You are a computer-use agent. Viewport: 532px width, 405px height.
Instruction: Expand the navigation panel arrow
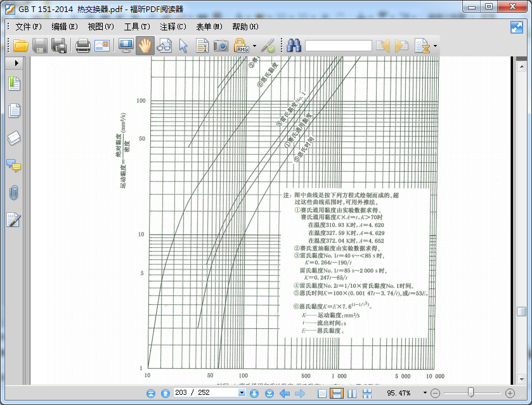(x=16, y=63)
